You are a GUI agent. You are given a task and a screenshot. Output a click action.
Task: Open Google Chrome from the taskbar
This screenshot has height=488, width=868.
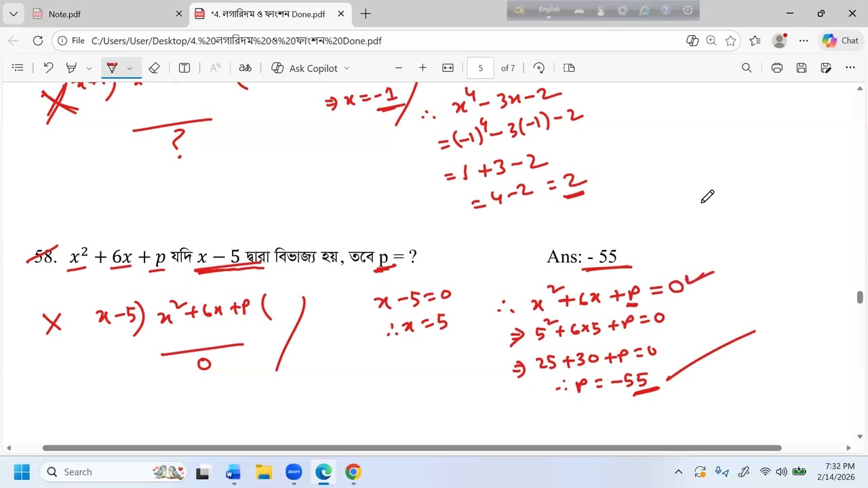pyautogui.click(x=353, y=472)
